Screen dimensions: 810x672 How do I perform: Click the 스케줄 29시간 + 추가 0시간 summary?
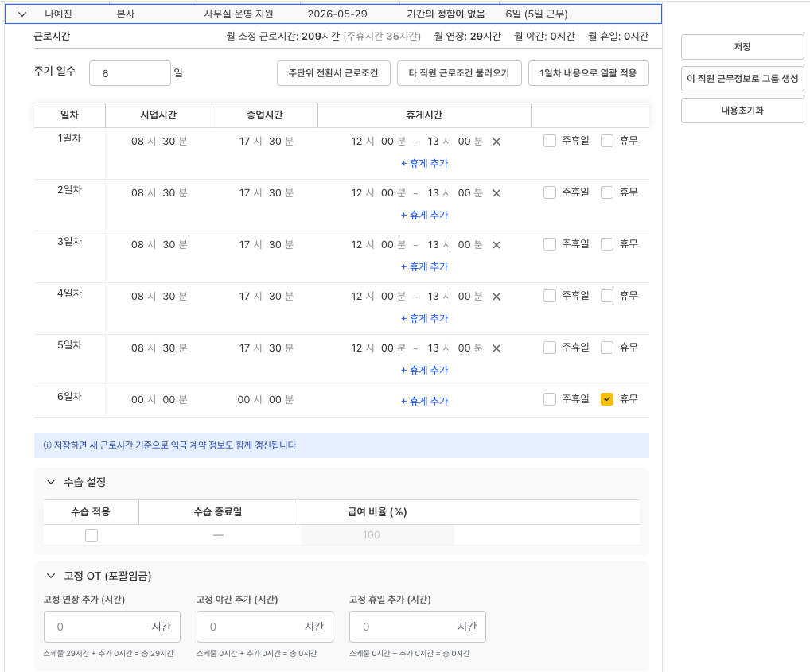click(x=108, y=654)
